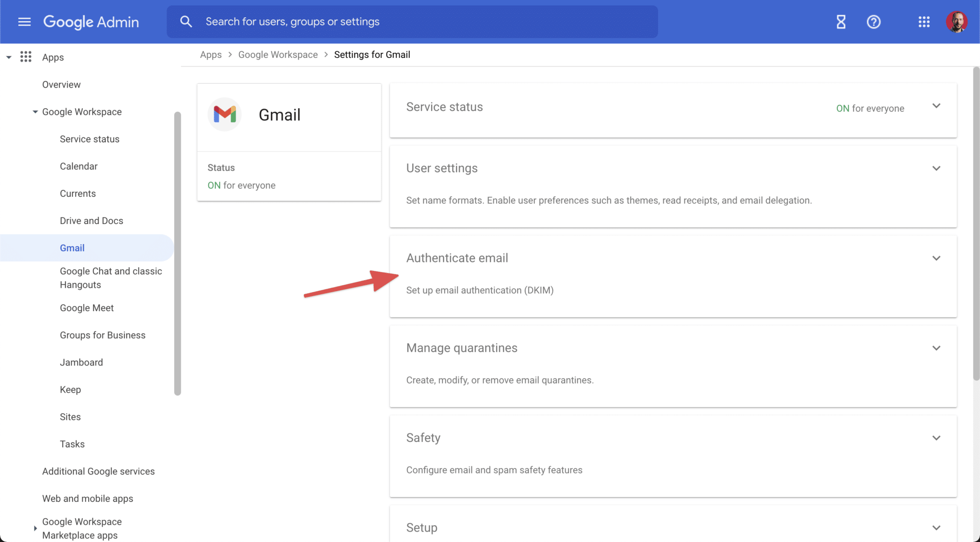The height and width of the screenshot is (542, 980).
Task: Click ON for everyone under Status
Action: pos(242,185)
